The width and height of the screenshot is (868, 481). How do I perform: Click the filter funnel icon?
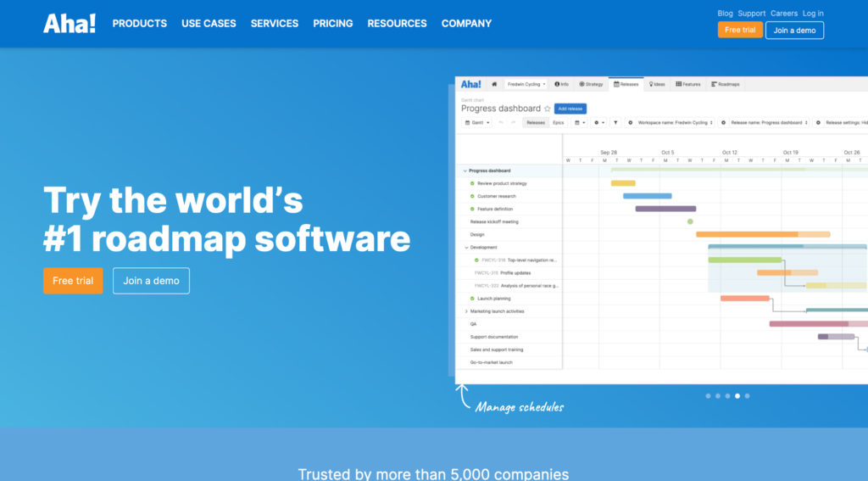[615, 122]
